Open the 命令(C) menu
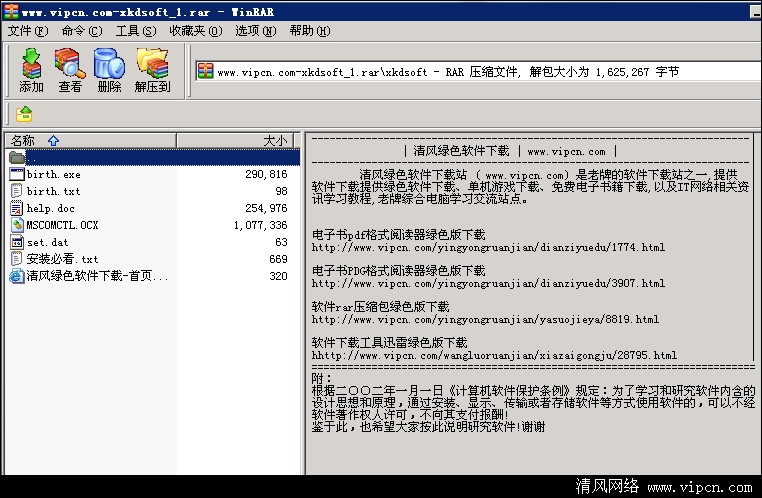 click(x=82, y=31)
